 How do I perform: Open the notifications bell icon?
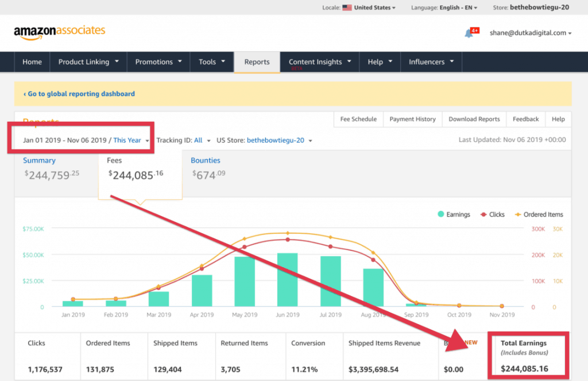point(469,33)
